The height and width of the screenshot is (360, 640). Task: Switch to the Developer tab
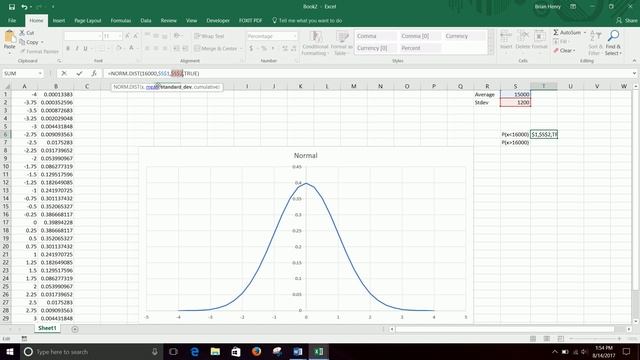click(218, 20)
